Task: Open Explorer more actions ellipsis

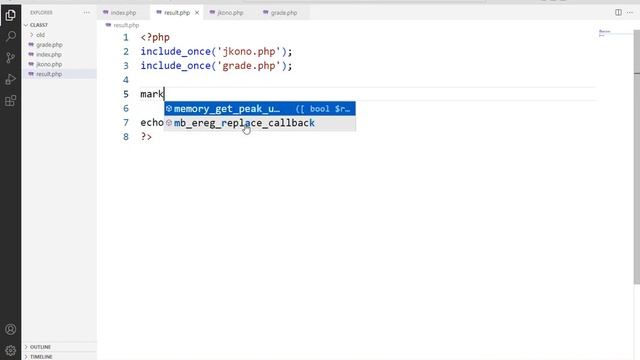Action: 87,13
